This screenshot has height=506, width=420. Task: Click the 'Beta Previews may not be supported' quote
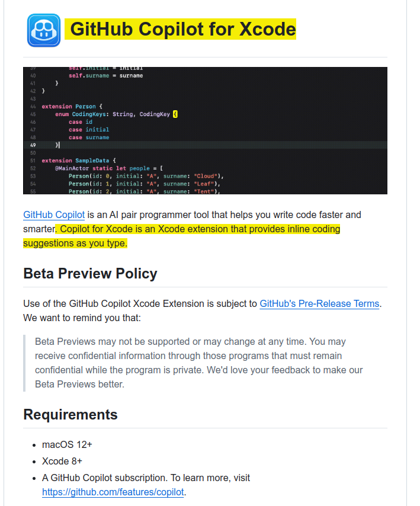(198, 363)
